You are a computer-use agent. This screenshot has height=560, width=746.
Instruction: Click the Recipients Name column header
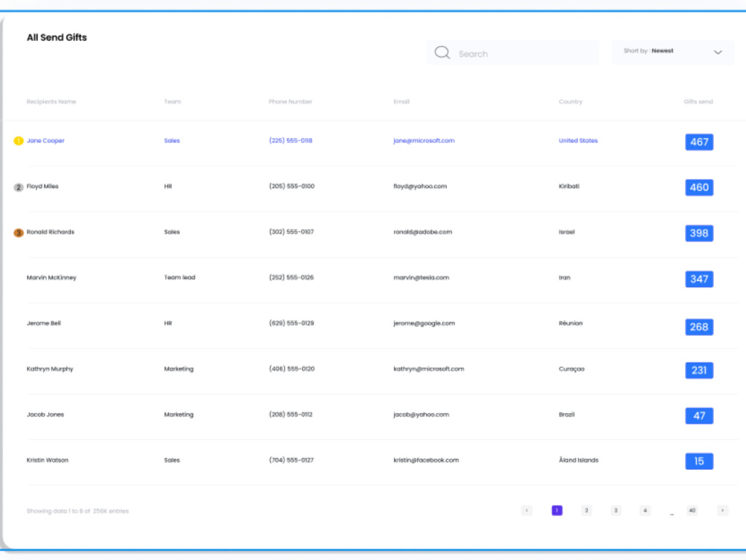(x=51, y=101)
